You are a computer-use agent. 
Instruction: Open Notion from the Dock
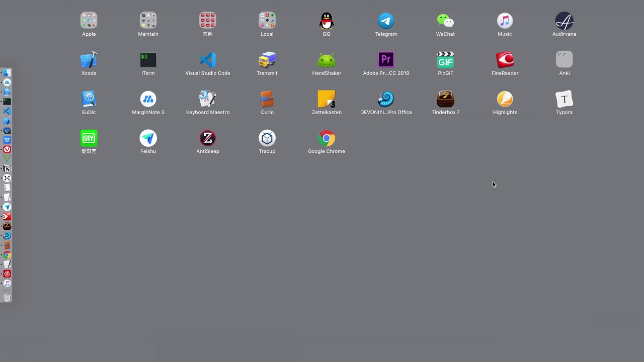click(x=7, y=168)
